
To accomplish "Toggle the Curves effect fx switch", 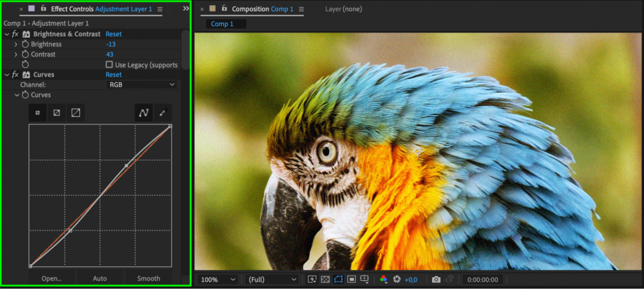I will tap(15, 75).
